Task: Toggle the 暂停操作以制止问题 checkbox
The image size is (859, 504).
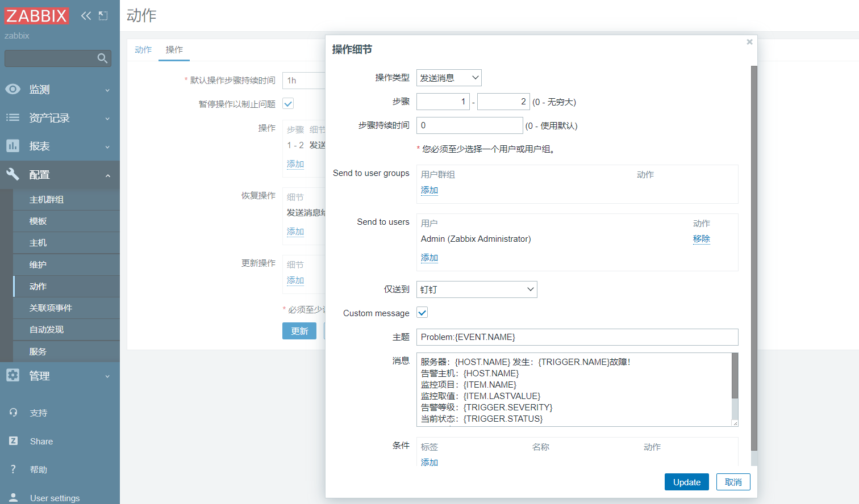Action: (x=288, y=104)
